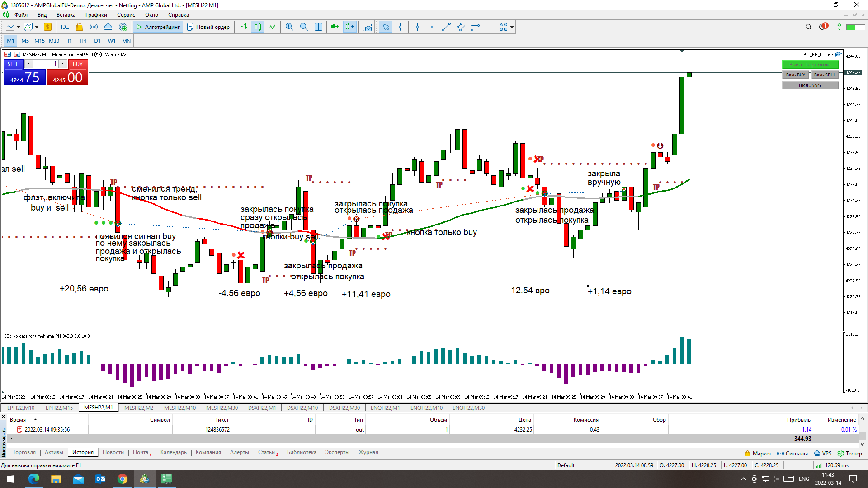Open the chart type dropdown arrow
This screenshot has width=868, height=488.
[18, 27]
